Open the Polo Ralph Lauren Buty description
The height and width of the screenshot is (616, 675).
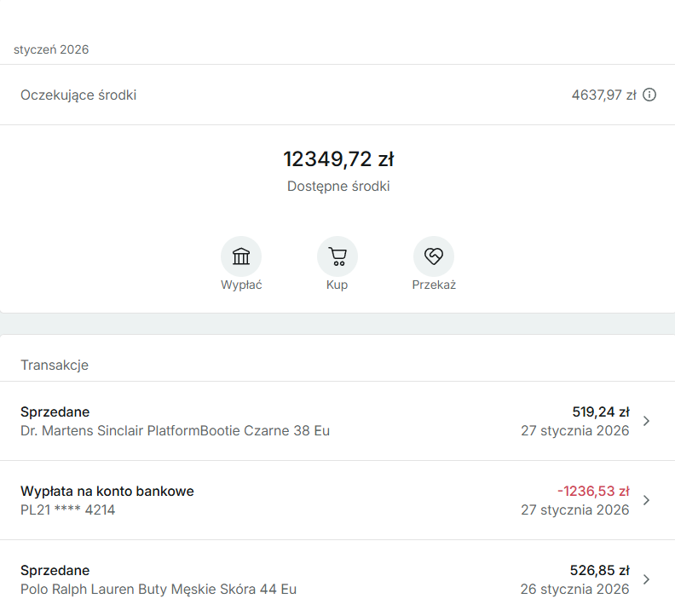tap(159, 589)
